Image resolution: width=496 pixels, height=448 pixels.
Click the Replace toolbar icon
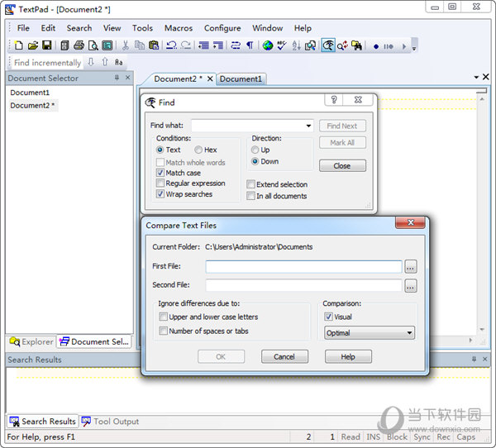342,45
